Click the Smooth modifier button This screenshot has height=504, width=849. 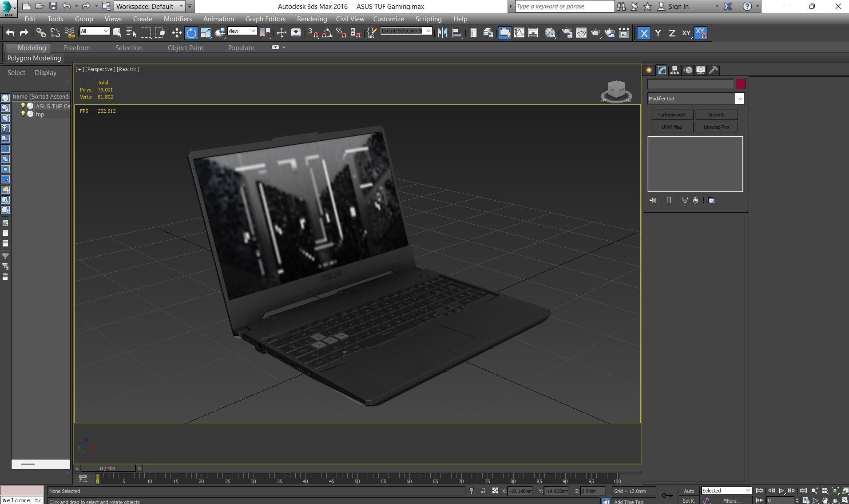(x=716, y=115)
